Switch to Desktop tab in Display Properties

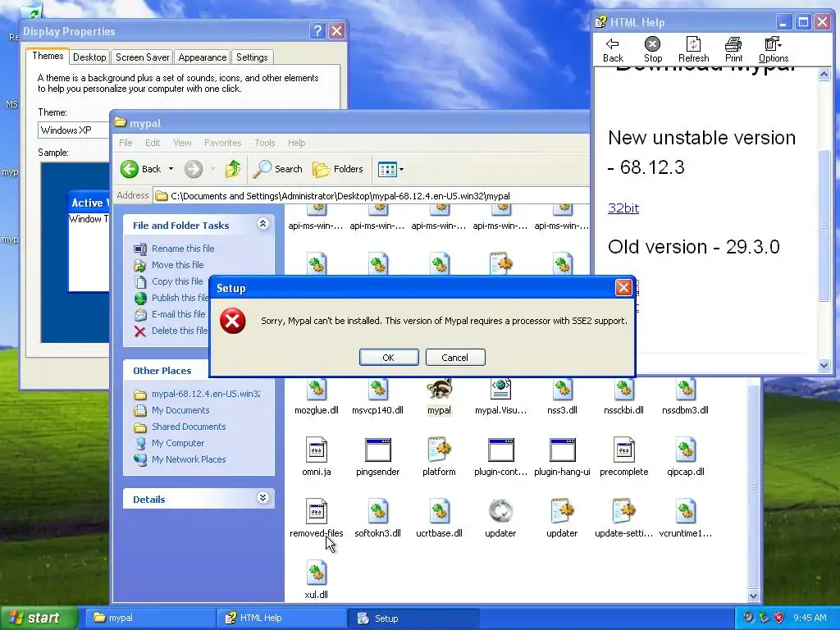[x=89, y=57]
